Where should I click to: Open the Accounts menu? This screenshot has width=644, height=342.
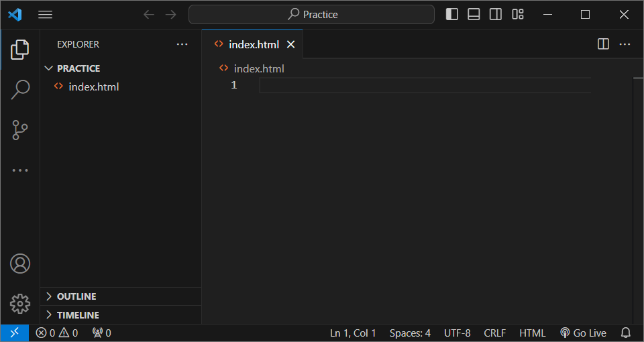(19, 264)
